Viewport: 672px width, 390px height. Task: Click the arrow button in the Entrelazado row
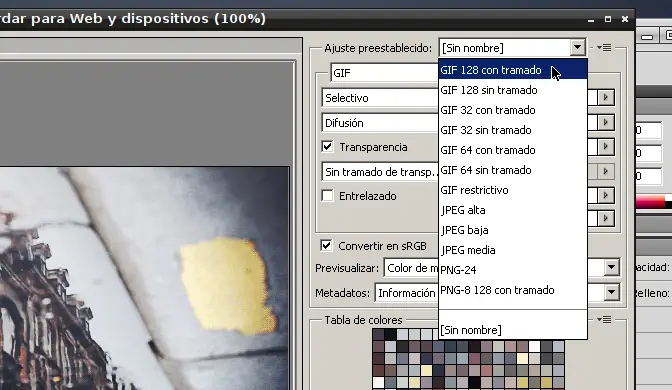(606, 195)
